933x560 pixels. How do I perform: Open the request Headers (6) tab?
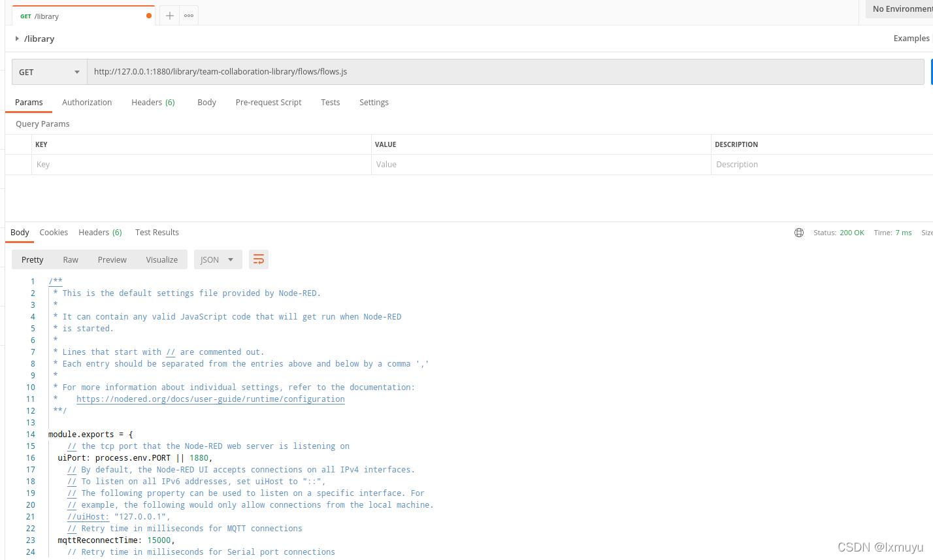(x=153, y=103)
